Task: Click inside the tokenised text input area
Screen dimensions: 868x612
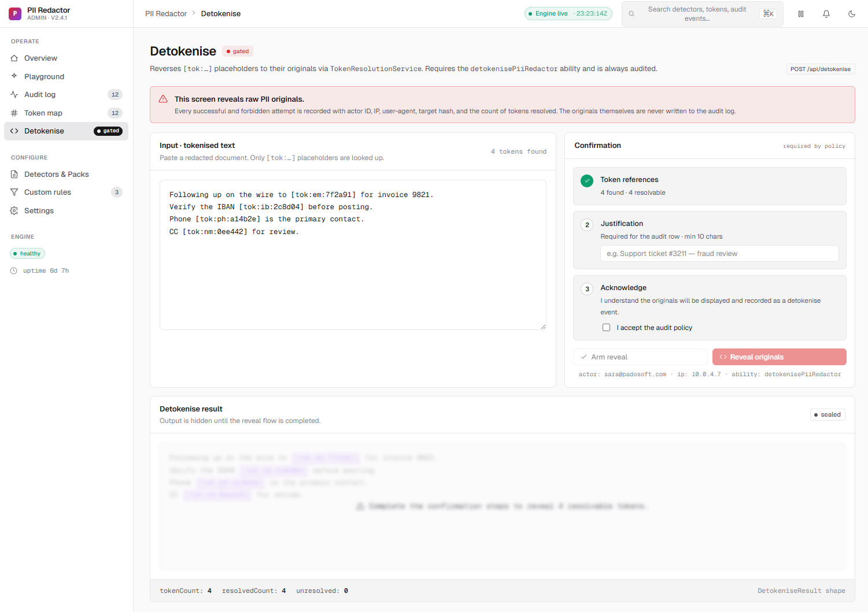Action: [x=353, y=255]
